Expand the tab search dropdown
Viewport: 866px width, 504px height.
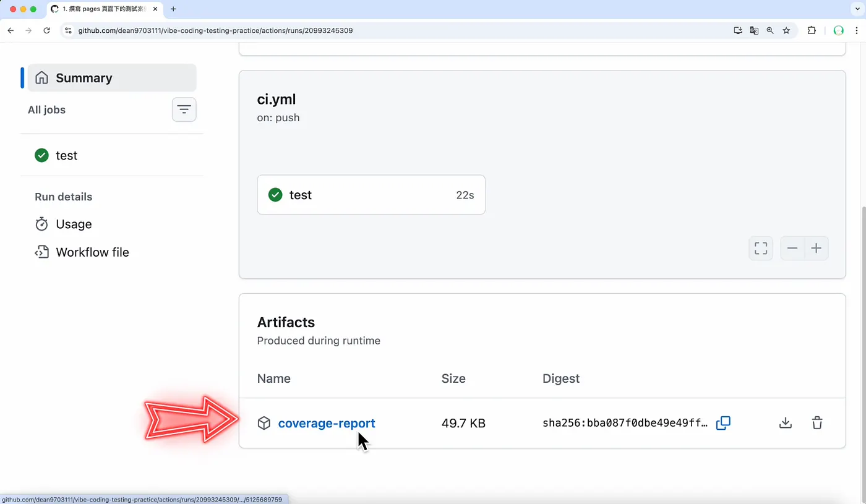(x=857, y=9)
